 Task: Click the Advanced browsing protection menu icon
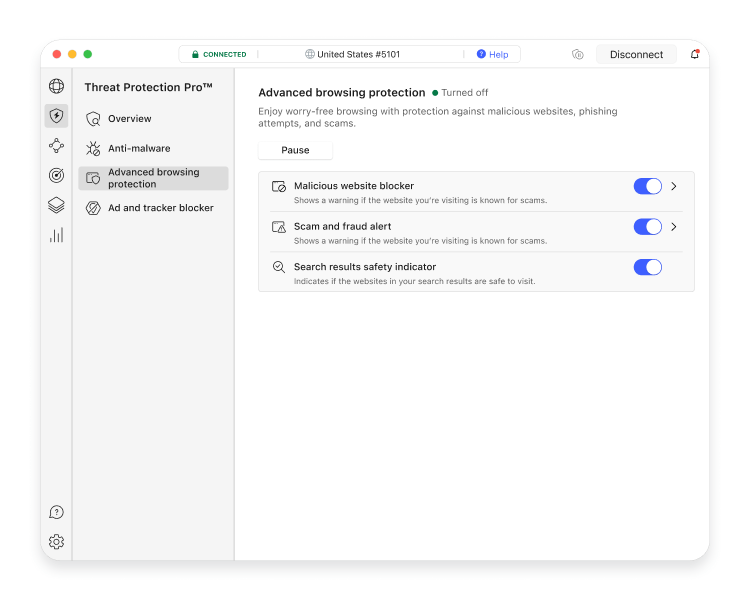(x=93, y=178)
